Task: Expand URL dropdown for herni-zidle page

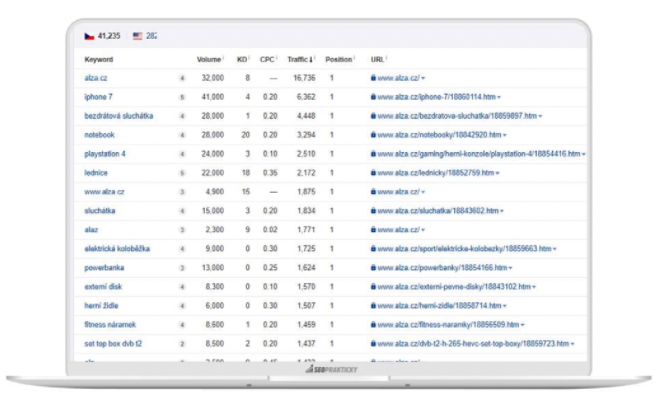Action: (504, 306)
